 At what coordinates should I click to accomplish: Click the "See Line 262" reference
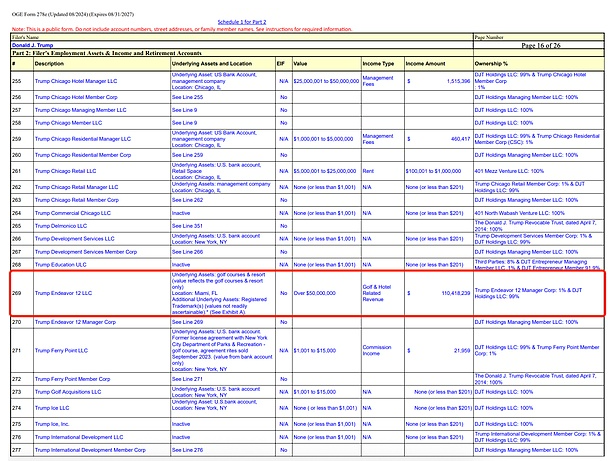(x=188, y=200)
